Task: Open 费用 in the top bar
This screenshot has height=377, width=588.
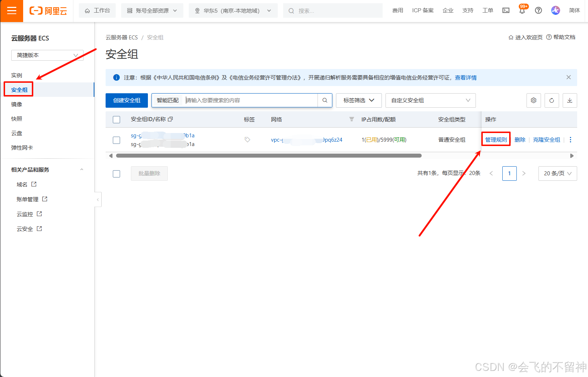Action: click(398, 10)
